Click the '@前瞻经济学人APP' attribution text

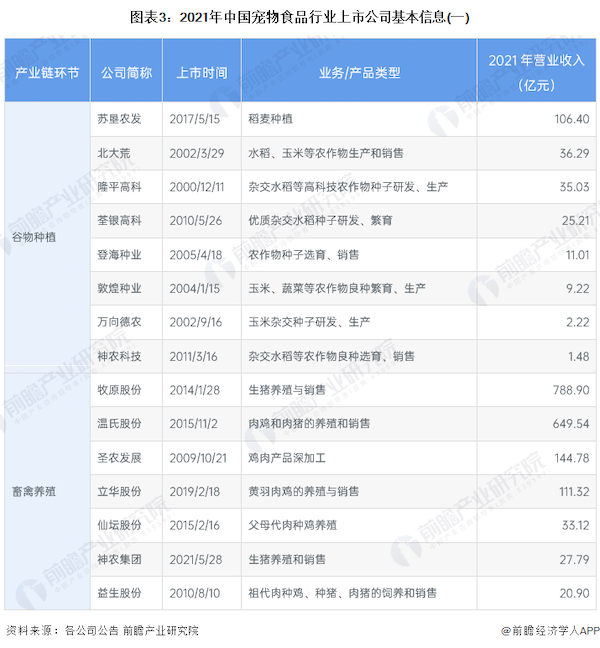550,631
